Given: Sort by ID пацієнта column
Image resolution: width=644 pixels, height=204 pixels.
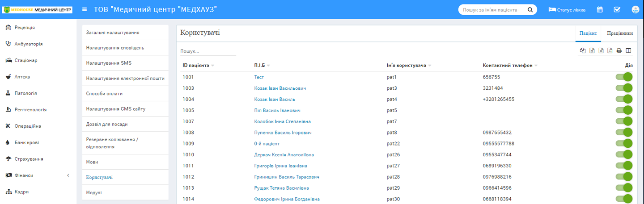Looking at the screenshot, I should click(x=198, y=66).
